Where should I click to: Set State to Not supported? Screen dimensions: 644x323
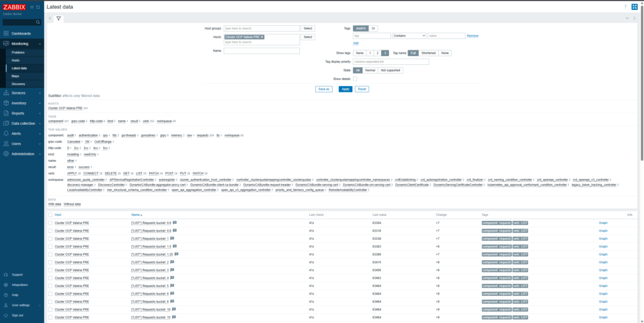point(390,71)
